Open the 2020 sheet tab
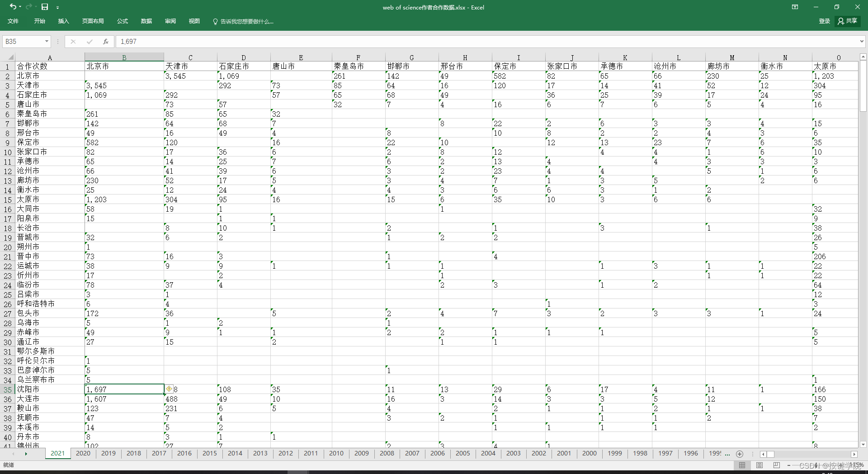 83,453
